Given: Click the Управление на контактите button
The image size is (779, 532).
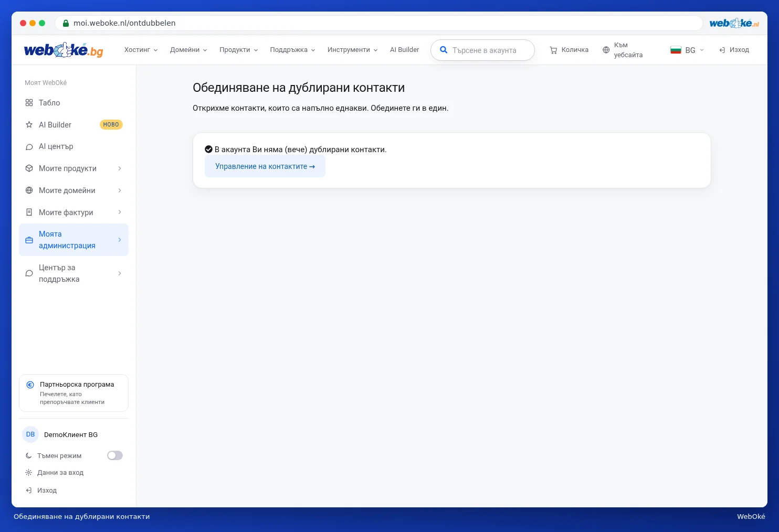Looking at the screenshot, I should 265,166.
